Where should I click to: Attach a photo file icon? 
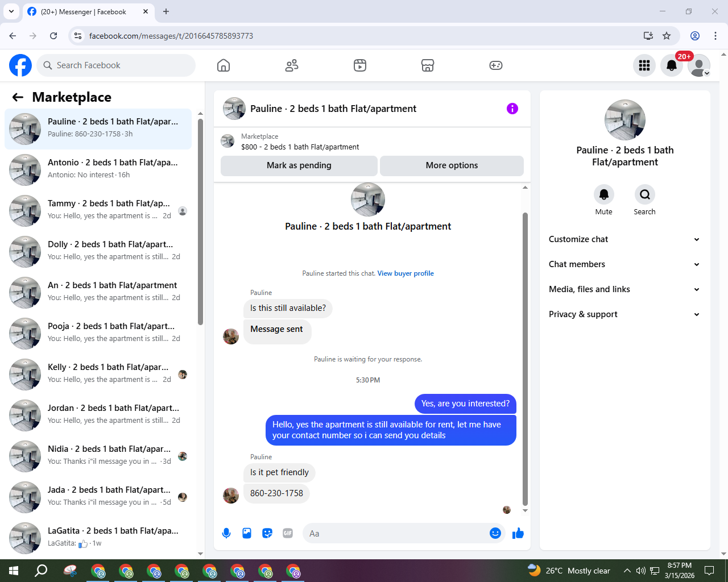coord(247,533)
